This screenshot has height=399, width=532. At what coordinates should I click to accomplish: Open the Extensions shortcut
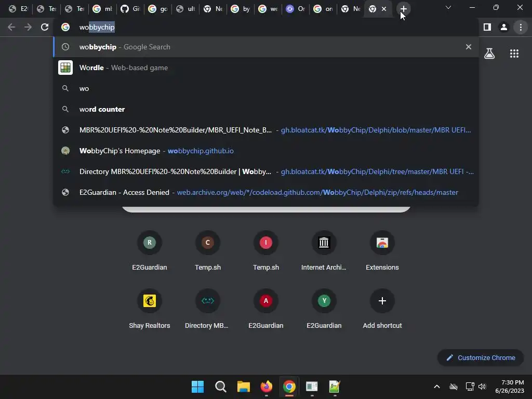(382, 251)
